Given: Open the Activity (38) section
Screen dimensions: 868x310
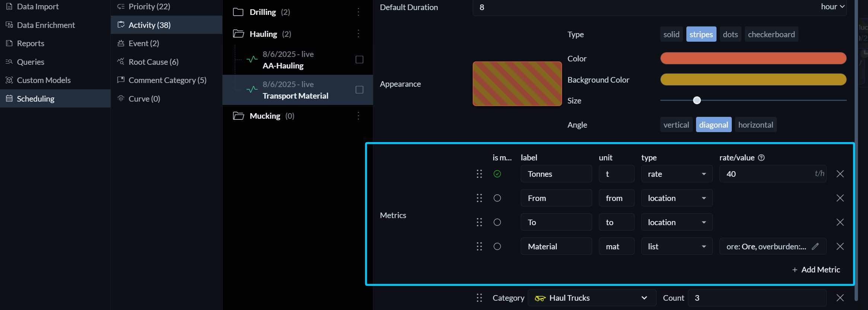Looking at the screenshot, I should [166, 25].
